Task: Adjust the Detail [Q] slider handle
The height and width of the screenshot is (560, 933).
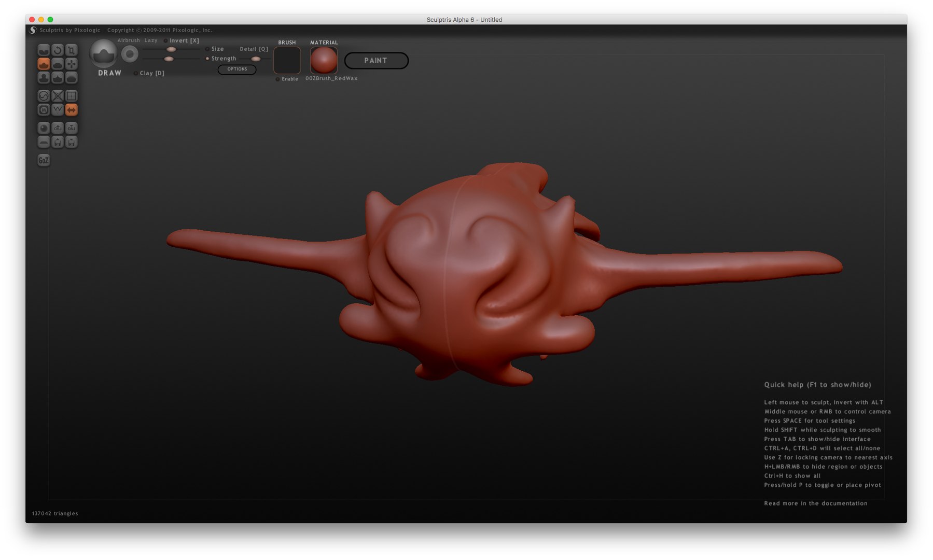Action: pyautogui.click(x=256, y=59)
